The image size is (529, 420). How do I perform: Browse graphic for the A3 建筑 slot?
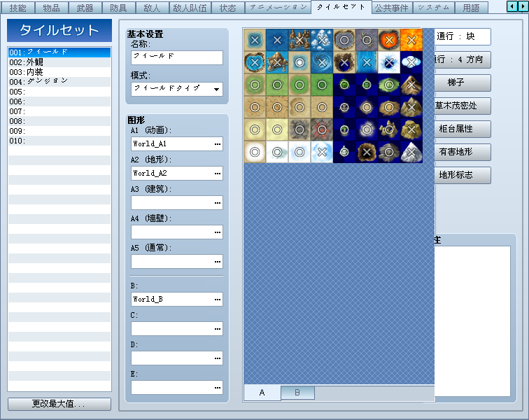click(x=217, y=203)
